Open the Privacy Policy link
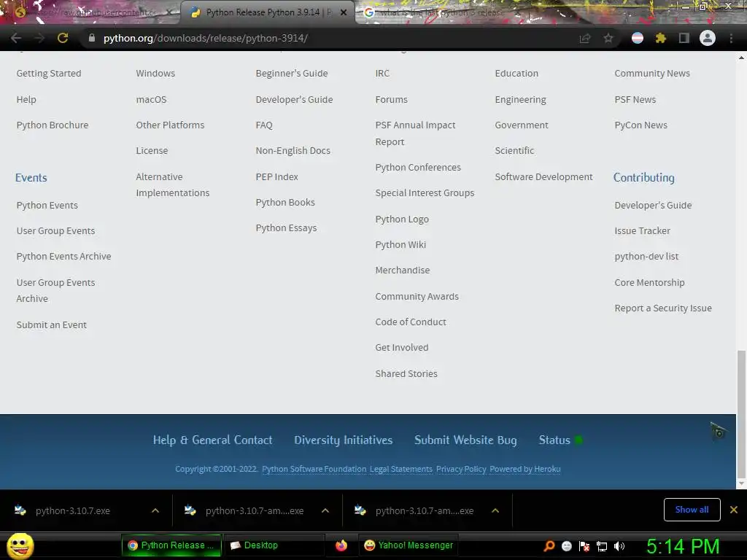747x560 pixels. (461, 469)
